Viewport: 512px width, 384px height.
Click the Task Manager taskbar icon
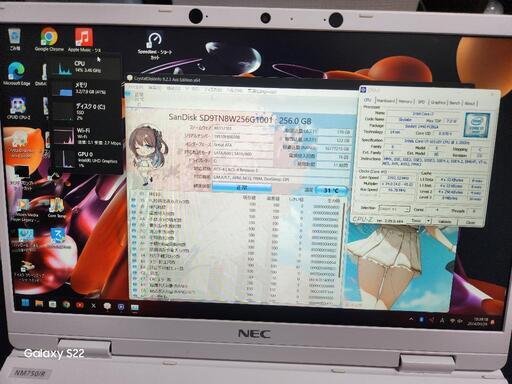(x=135, y=307)
